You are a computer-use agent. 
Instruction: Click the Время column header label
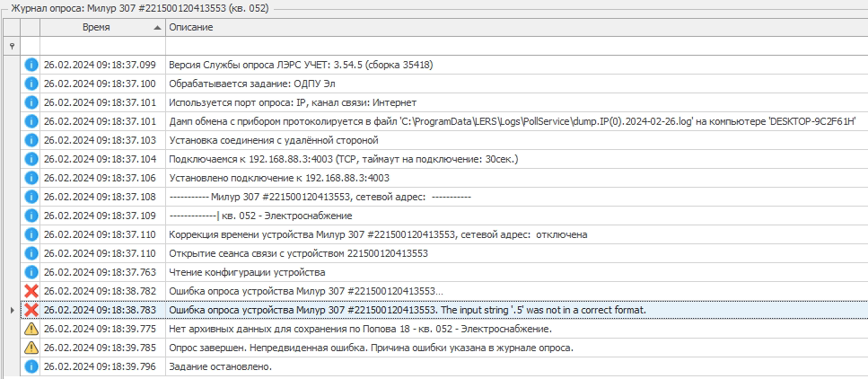[96, 28]
